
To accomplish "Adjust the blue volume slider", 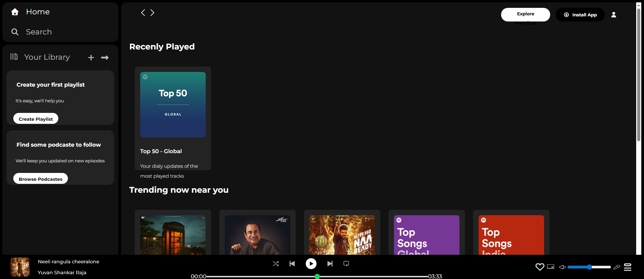I will click(589, 267).
